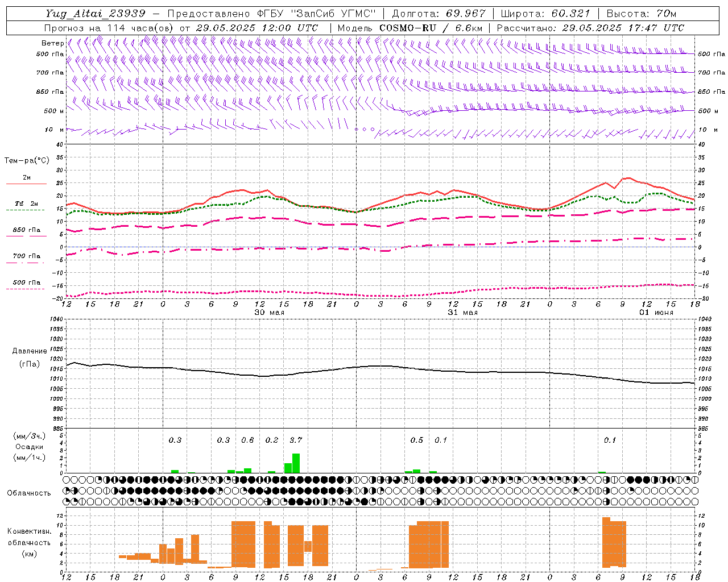Click the red 2м temperature legend line
Image resolution: width=728 pixels, height=582 pixels.
click(x=27, y=184)
